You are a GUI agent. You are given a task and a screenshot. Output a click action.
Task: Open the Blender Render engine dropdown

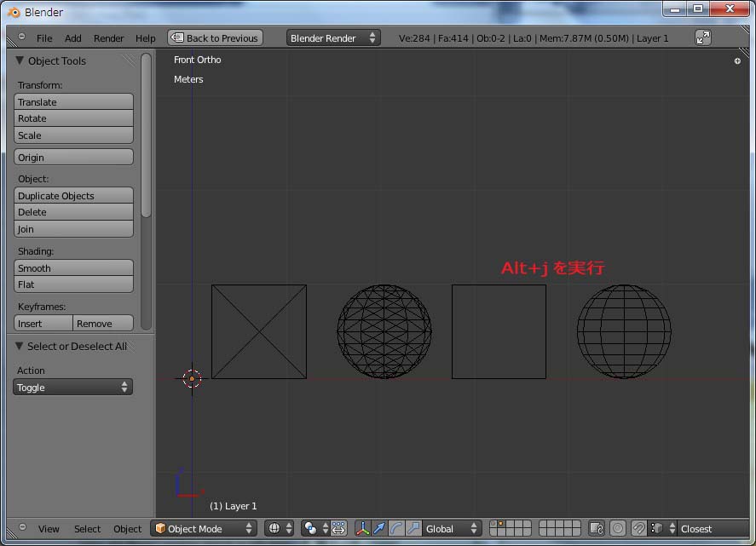pyautogui.click(x=333, y=38)
